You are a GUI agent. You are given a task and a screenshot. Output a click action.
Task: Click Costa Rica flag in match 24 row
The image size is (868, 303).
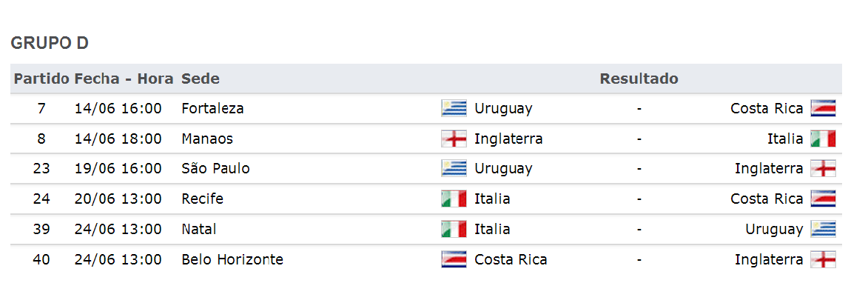click(823, 199)
